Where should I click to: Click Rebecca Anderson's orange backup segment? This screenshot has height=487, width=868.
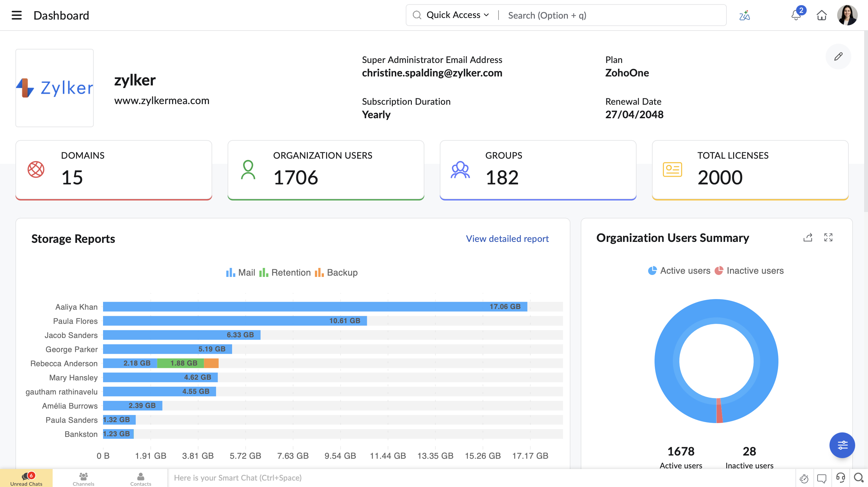click(x=211, y=363)
